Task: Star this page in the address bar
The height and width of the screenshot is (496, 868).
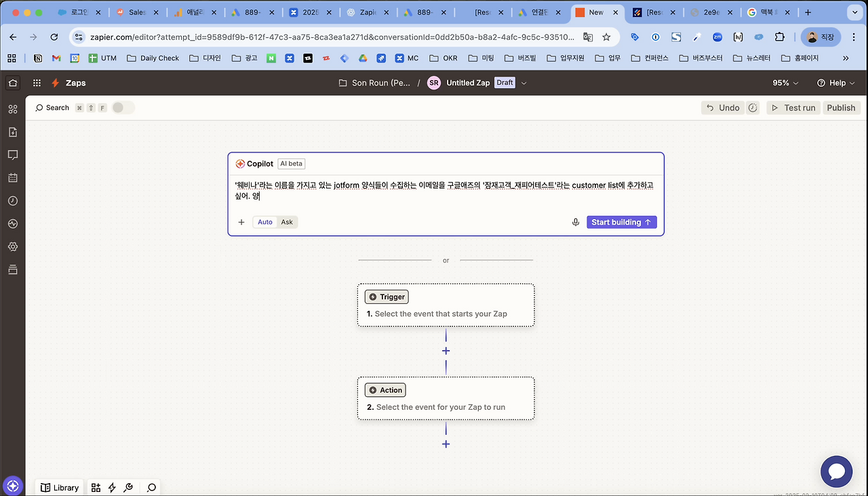Action: click(606, 37)
